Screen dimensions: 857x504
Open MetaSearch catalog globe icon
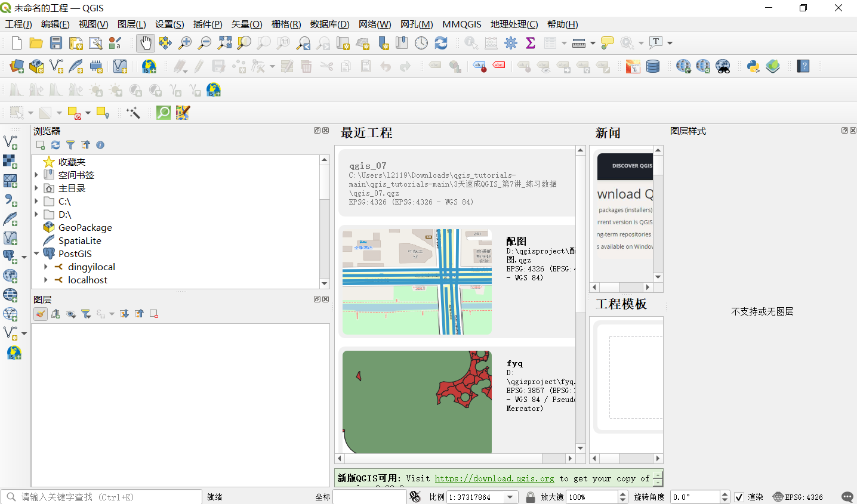click(x=723, y=66)
